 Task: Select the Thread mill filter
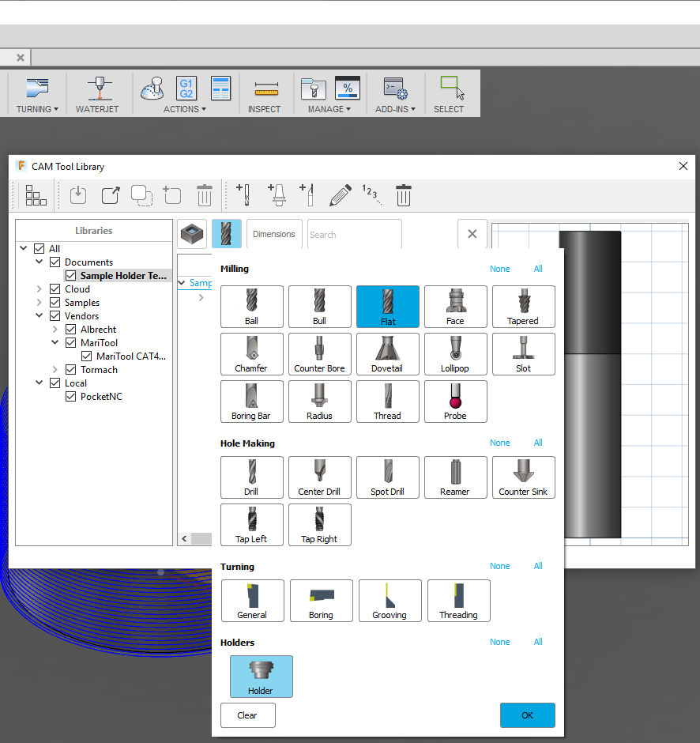click(388, 402)
